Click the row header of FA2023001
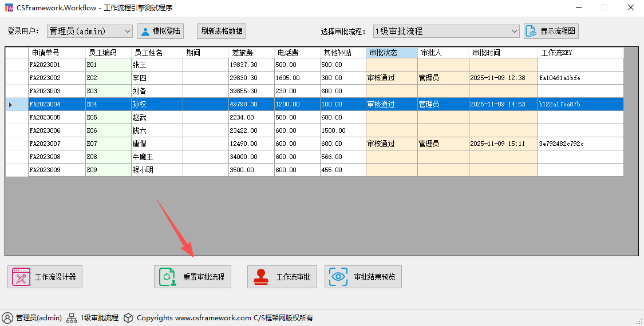 17,65
